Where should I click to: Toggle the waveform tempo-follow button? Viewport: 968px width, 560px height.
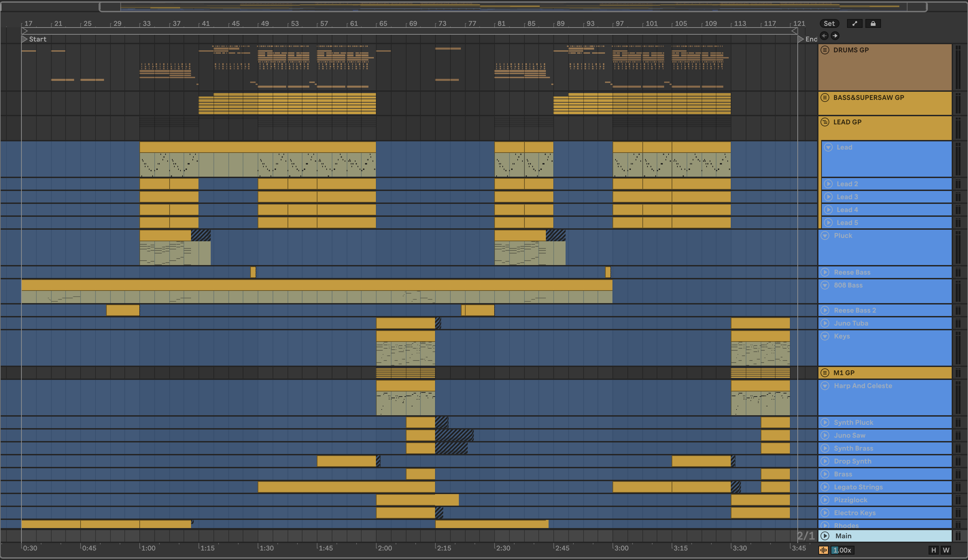[x=823, y=550]
